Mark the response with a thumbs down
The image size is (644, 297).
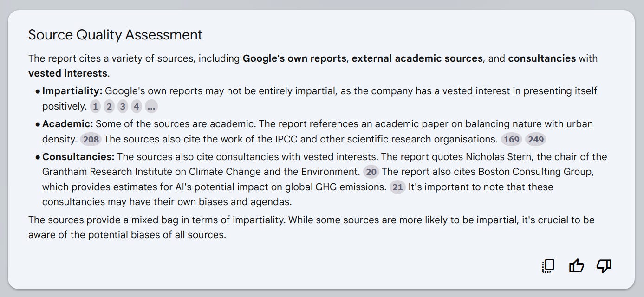[x=604, y=266]
